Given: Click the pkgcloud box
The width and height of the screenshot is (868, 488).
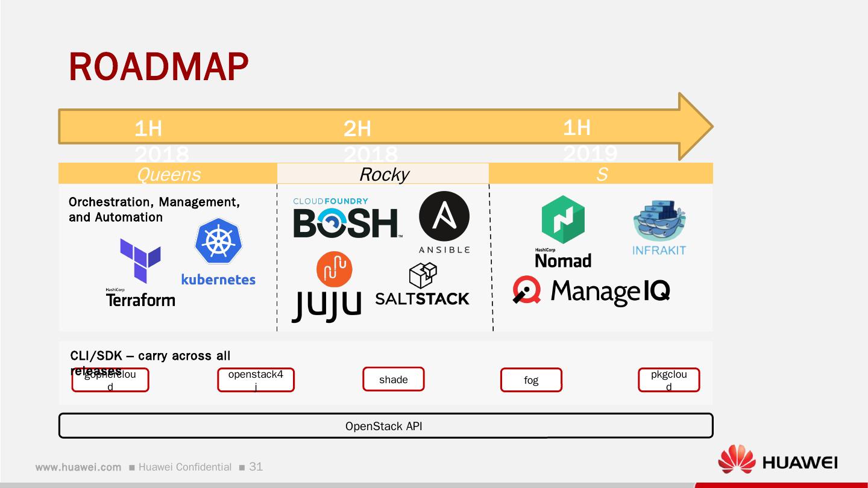Looking at the screenshot, I should point(668,380).
